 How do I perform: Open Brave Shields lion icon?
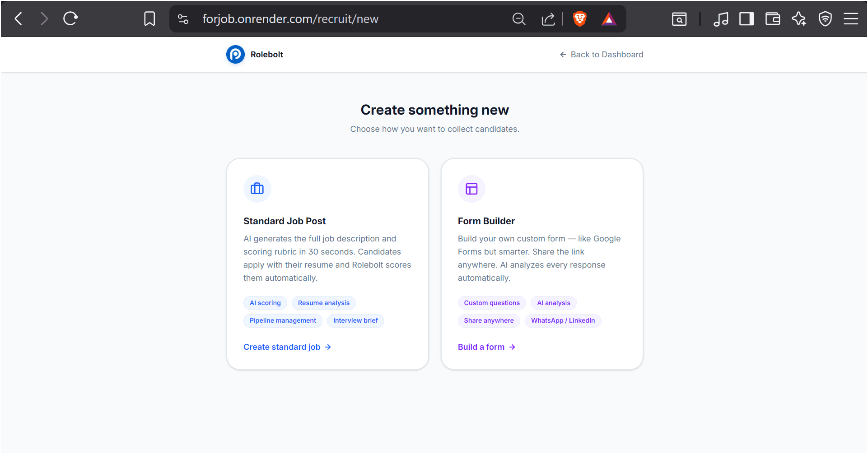[579, 19]
